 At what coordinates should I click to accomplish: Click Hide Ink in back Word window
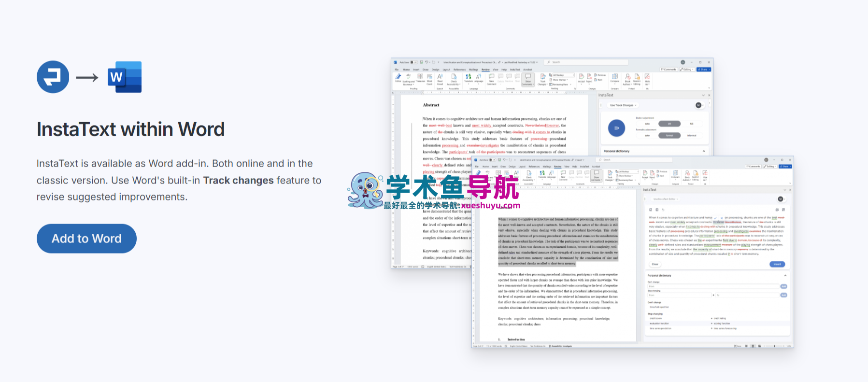click(647, 79)
